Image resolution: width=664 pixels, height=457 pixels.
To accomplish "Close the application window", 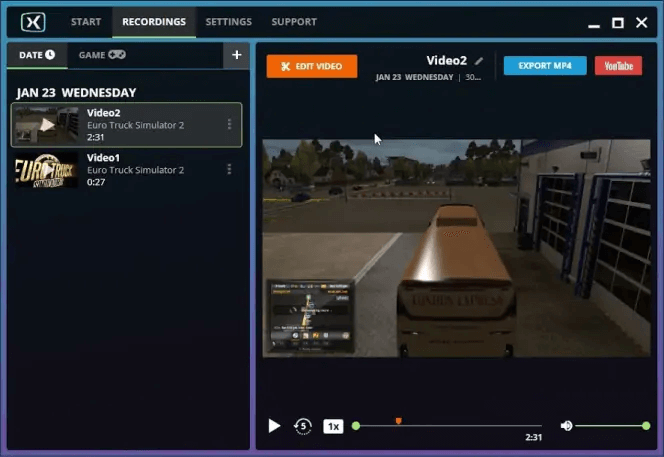I will (642, 22).
